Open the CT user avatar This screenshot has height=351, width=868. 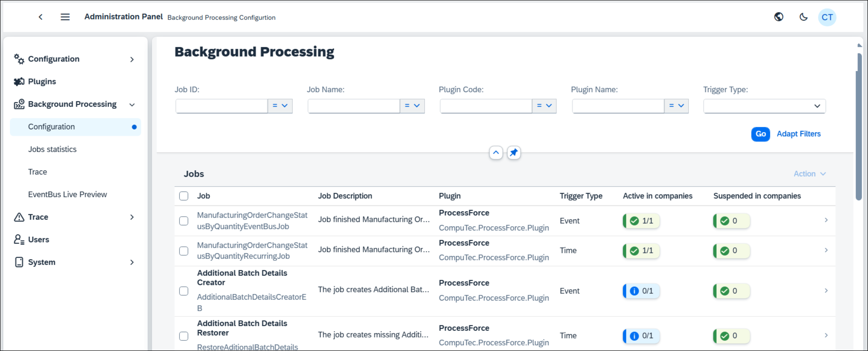[827, 17]
